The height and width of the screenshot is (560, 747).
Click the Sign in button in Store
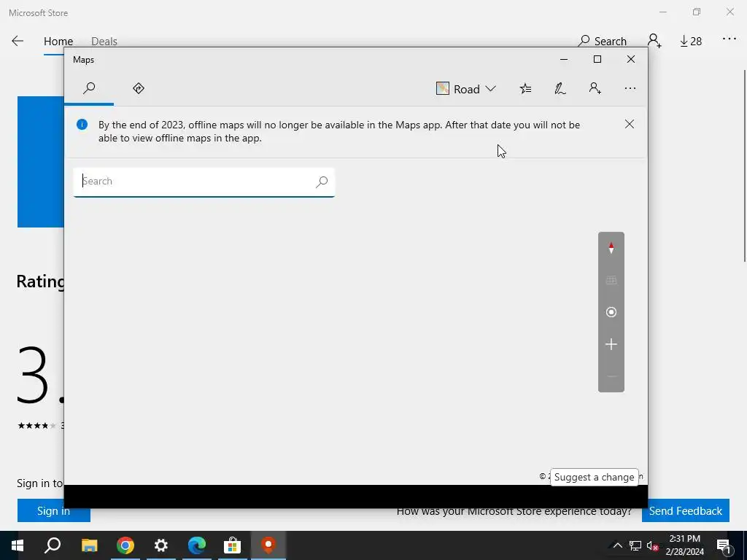click(x=54, y=511)
